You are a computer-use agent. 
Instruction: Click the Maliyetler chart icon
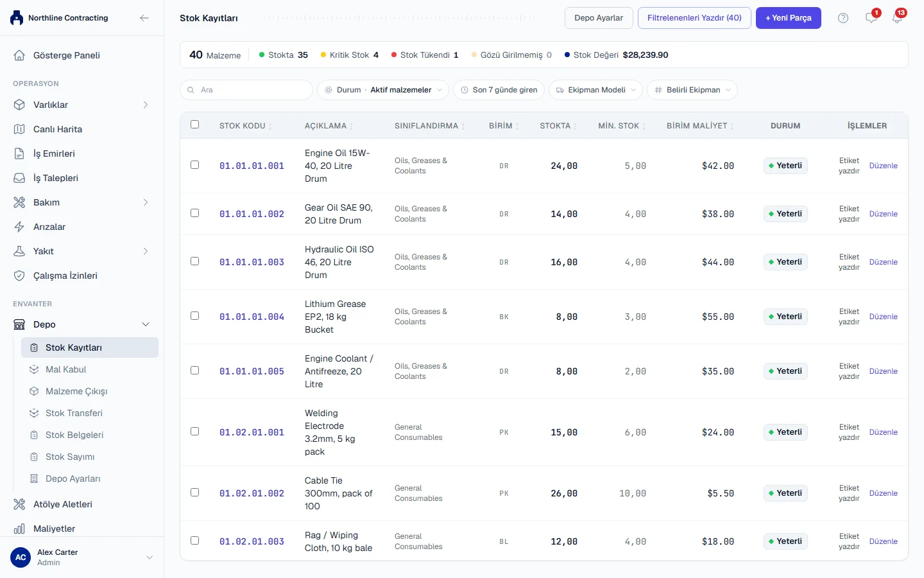pyautogui.click(x=19, y=529)
